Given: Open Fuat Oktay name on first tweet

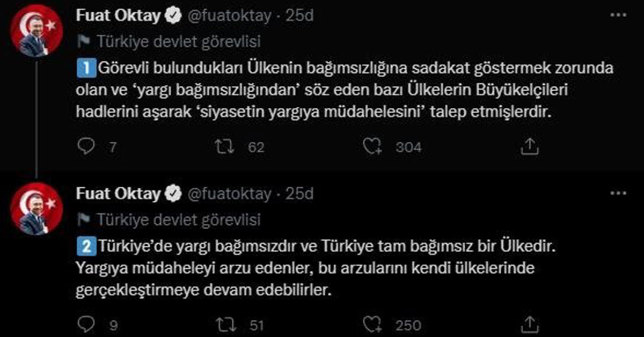Looking at the screenshot, I should (x=118, y=16).
